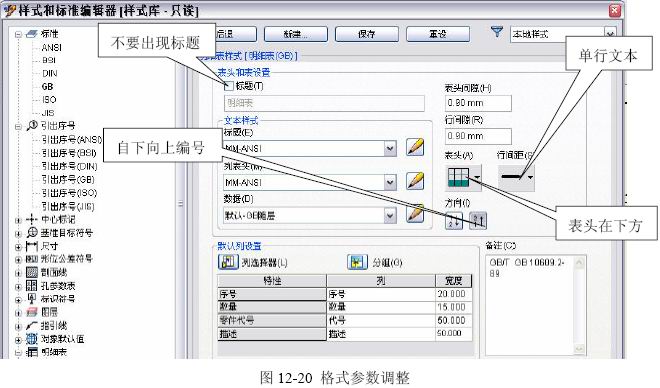Select ANSI under 标准 in tree
The width and height of the screenshot is (660, 388).
tap(51, 47)
